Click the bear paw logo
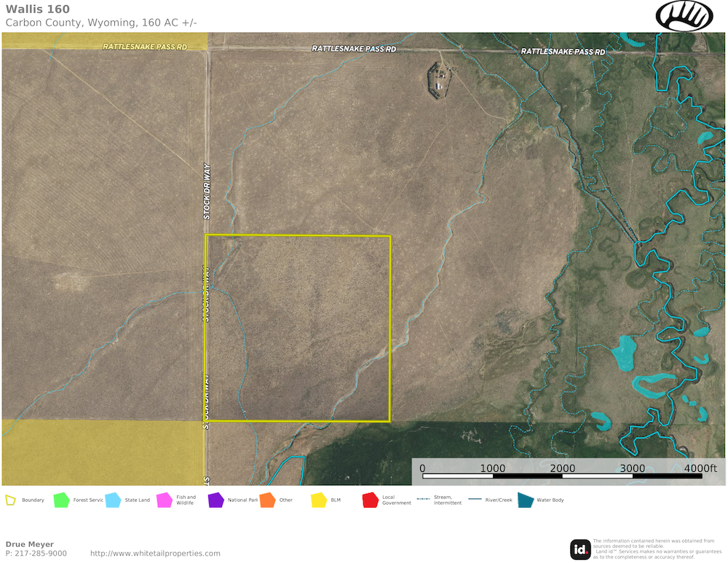 click(684, 15)
